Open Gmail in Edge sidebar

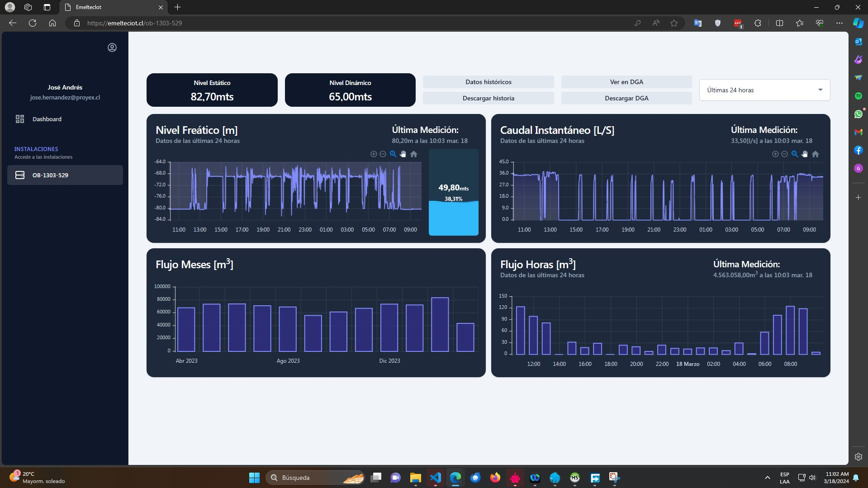click(x=859, y=132)
